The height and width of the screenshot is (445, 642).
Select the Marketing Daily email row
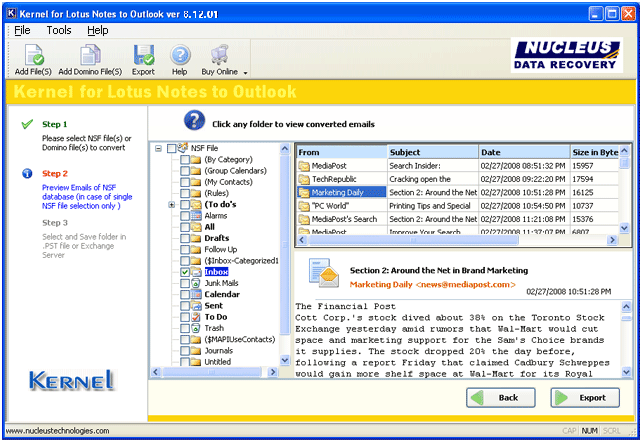point(457,192)
